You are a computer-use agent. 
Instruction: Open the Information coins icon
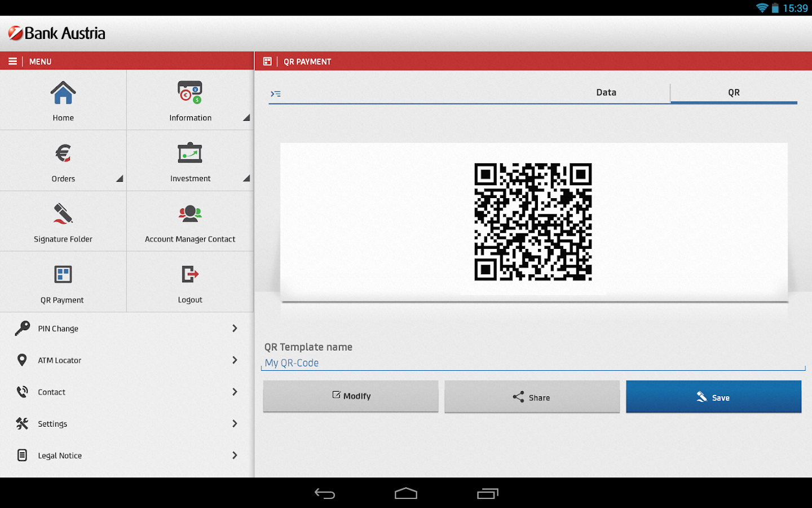point(190,93)
